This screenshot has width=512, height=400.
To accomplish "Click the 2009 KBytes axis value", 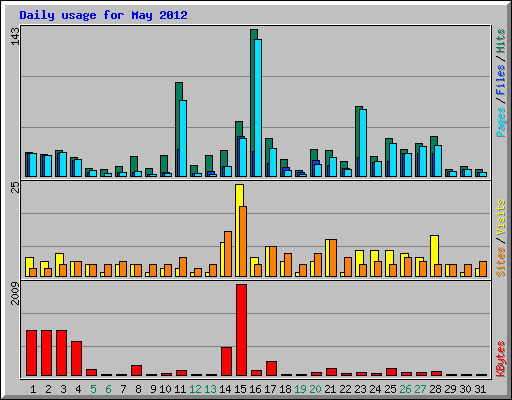I will point(15,293).
